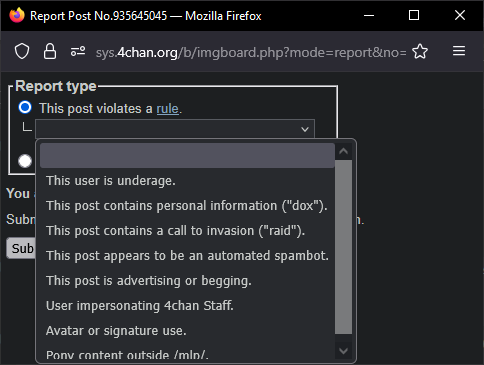Select the second unselected radio button

click(25, 161)
